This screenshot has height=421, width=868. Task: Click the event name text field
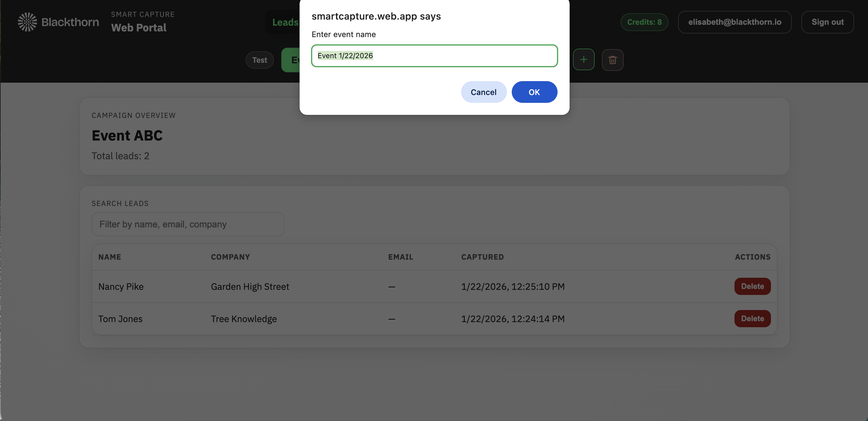pyautogui.click(x=434, y=55)
